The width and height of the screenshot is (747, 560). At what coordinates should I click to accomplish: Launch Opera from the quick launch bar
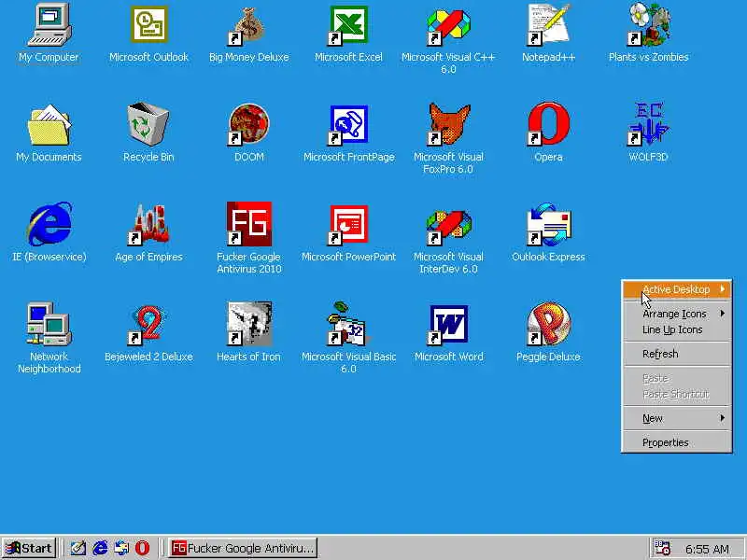pyautogui.click(x=142, y=548)
